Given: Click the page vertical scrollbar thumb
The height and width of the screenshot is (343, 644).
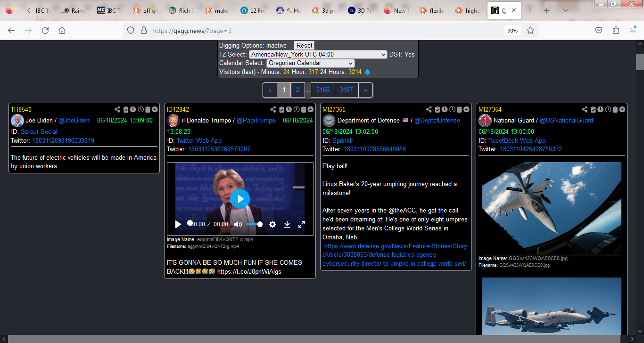Looking at the screenshot, I should pos(640,62).
